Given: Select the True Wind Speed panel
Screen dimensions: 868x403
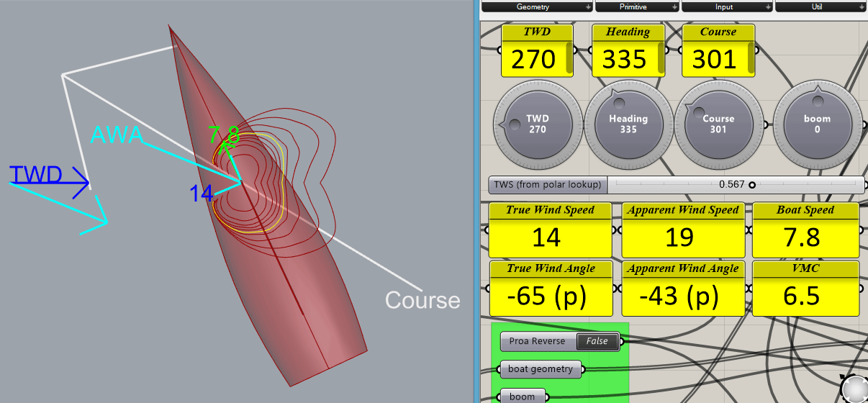Looking at the screenshot, I should point(550,230).
